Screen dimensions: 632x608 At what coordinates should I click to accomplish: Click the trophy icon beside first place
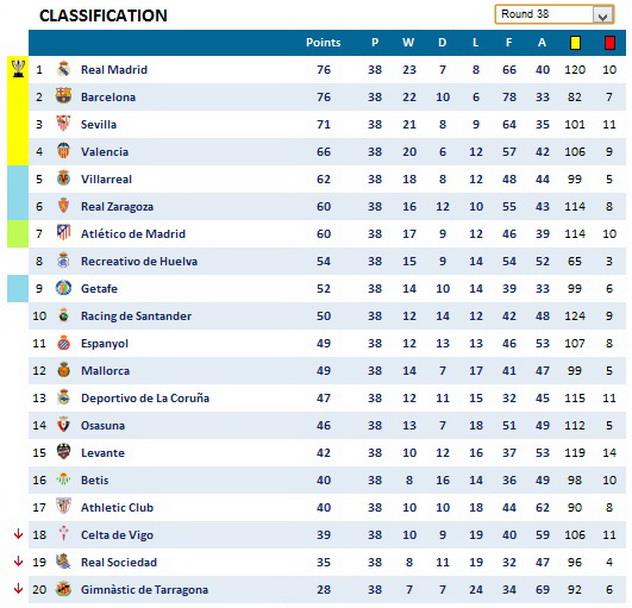tap(18, 69)
